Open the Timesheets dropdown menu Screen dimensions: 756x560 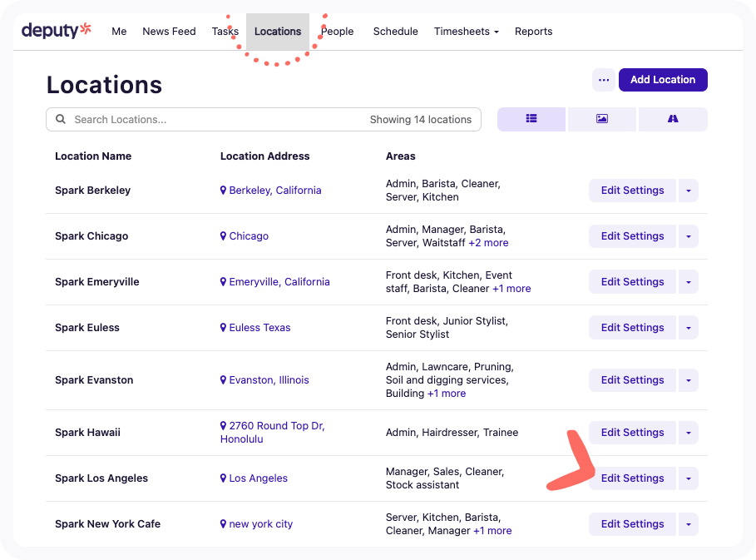tap(467, 32)
